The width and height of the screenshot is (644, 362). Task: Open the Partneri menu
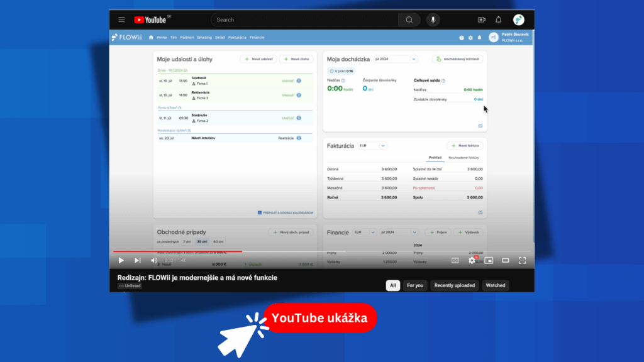186,38
